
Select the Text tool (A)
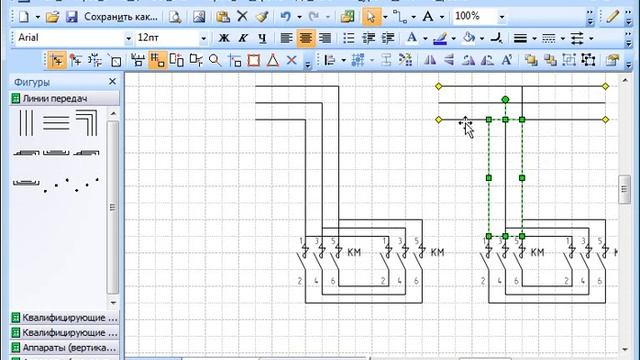[427, 17]
